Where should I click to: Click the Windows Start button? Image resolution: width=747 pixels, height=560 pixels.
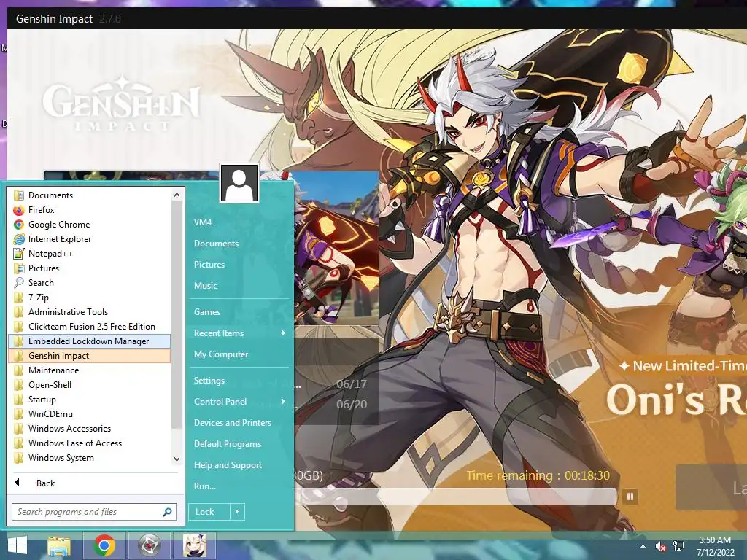18,545
